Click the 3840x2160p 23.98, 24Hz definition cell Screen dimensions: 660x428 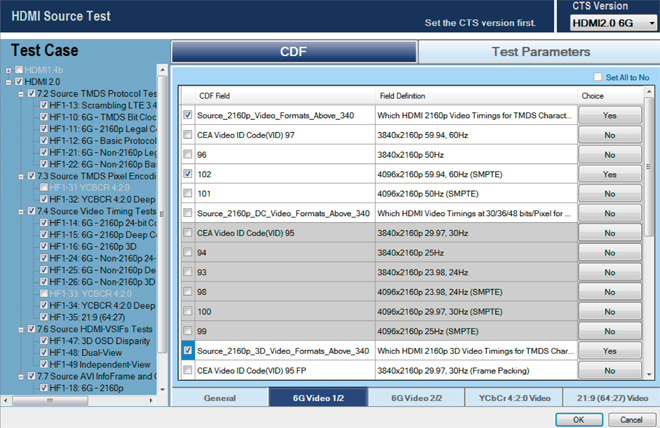tap(476, 272)
